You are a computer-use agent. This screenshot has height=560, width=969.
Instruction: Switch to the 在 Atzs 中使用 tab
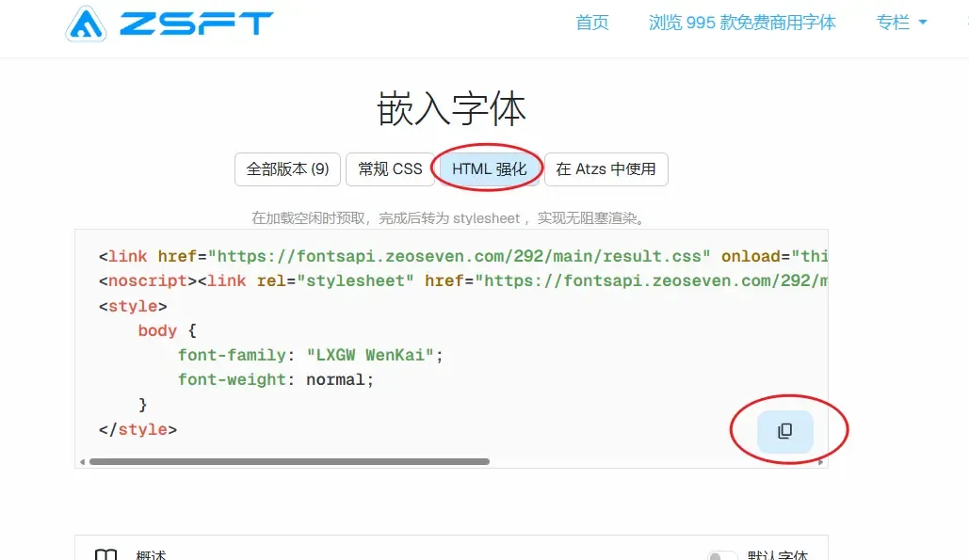[606, 169]
